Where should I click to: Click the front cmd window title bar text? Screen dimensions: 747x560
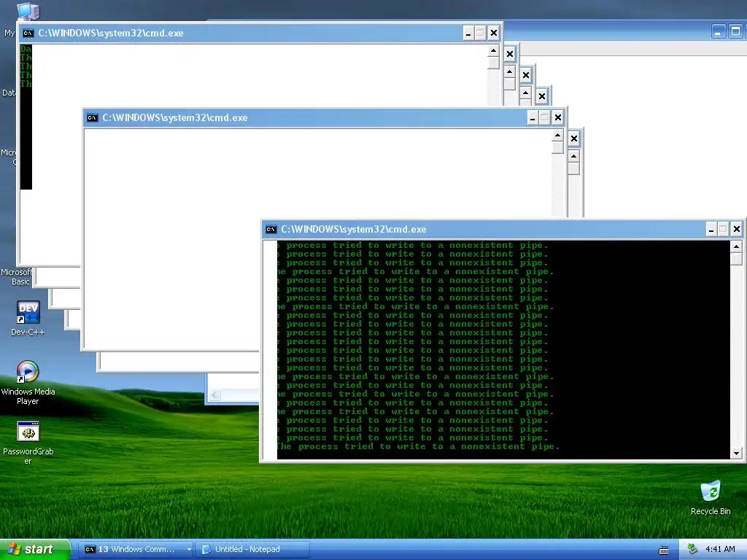(354, 229)
